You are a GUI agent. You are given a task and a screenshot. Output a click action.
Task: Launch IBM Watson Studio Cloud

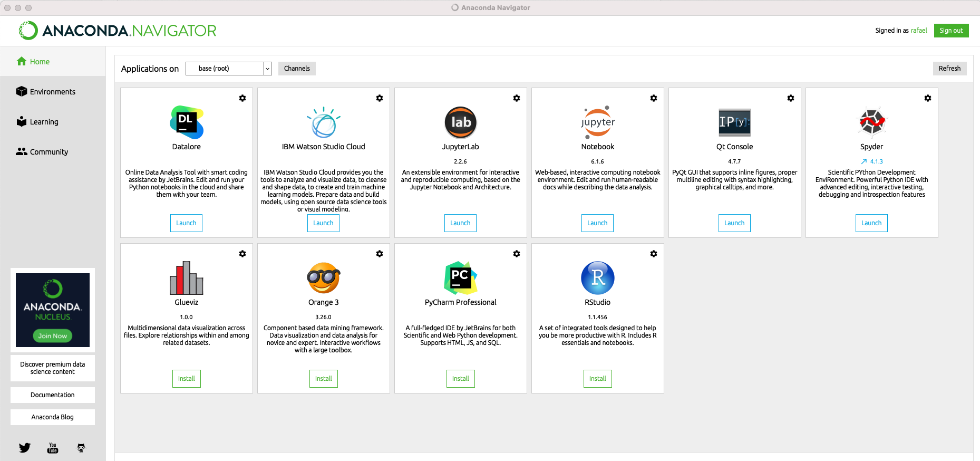[323, 223]
